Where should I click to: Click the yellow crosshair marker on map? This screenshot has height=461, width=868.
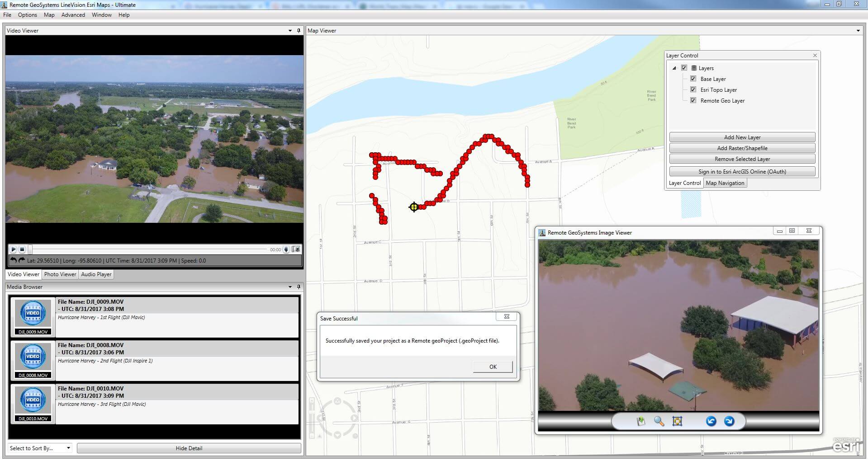tap(414, 207)
